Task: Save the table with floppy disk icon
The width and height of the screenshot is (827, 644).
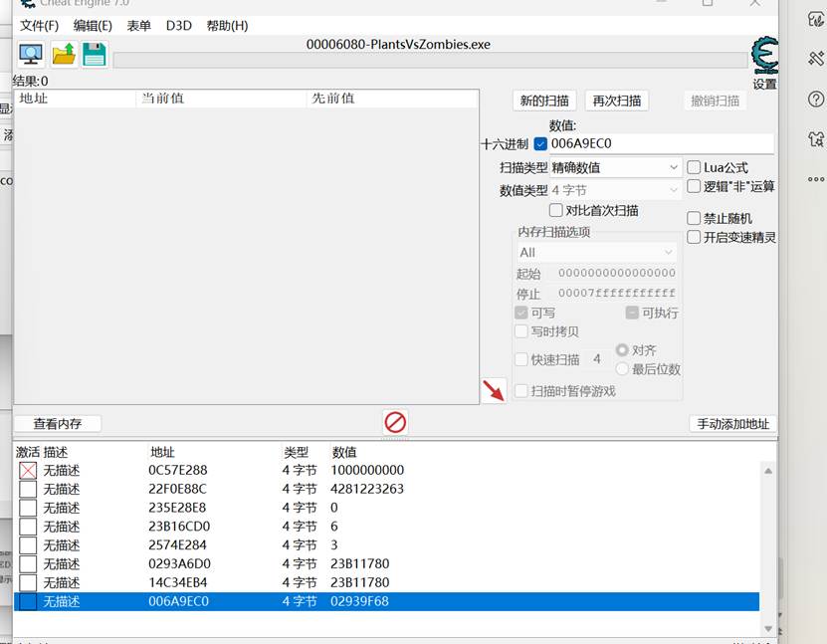Action: (95, 55)
